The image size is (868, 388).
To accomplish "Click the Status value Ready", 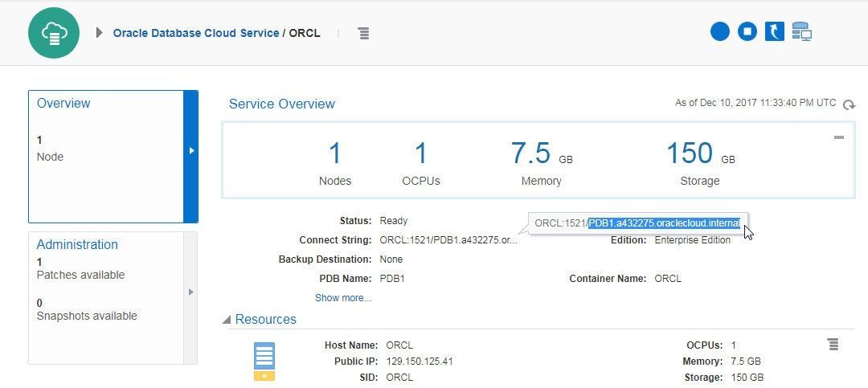I will tap(394, 221).
